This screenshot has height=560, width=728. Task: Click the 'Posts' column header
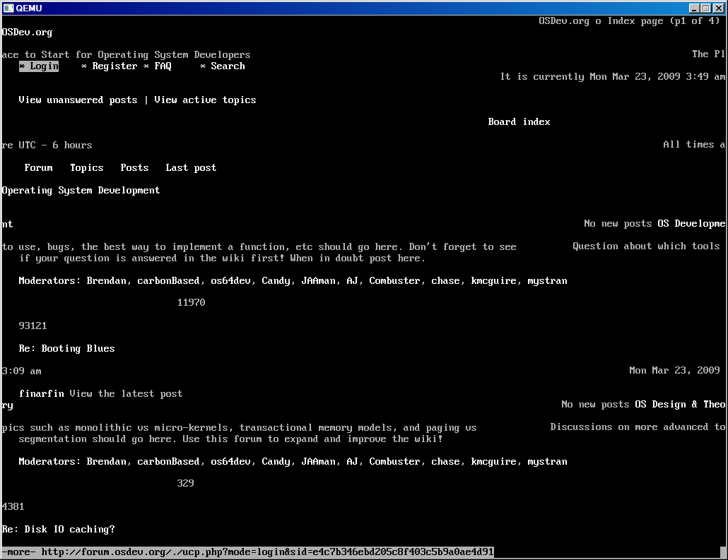click(134, 167)
